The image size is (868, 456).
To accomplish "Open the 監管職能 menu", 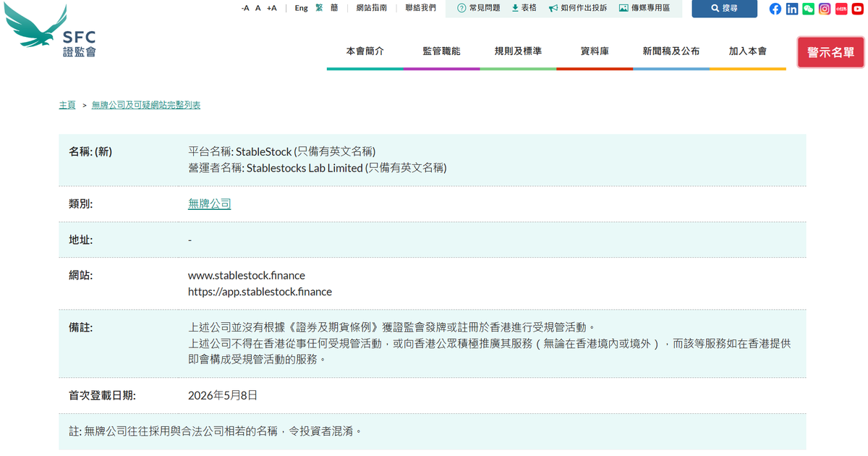I will pos(442,51).
